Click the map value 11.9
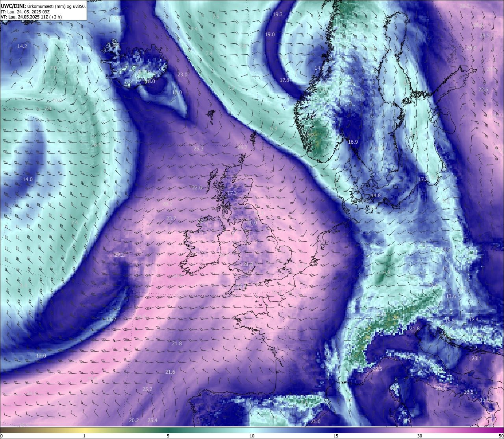This screenshot has width=504, height=439. [485, 400]
